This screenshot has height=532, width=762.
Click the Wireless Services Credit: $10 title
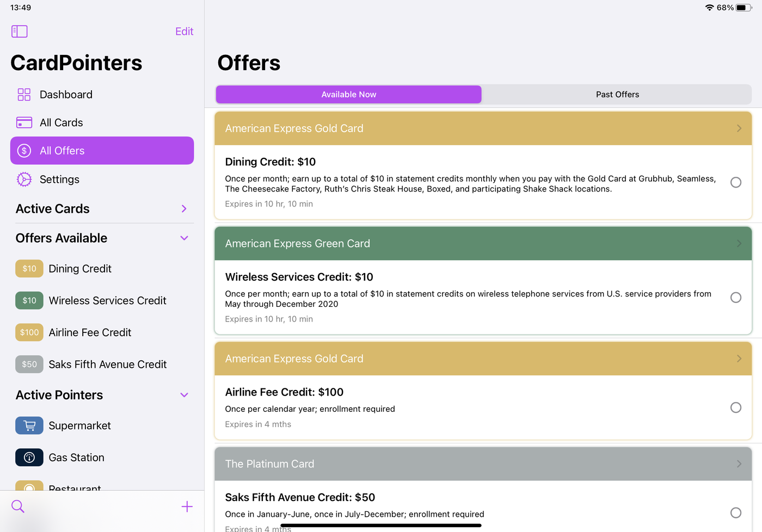click(299, 277)
